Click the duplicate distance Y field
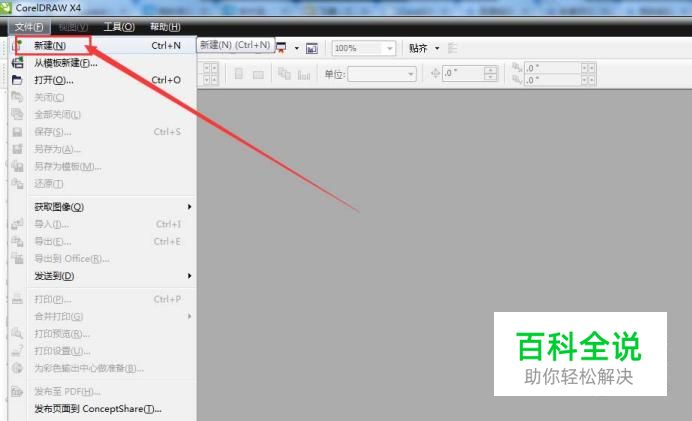This screenshot has width=692, height=421. pyautogui.click(x=553, y=80)
